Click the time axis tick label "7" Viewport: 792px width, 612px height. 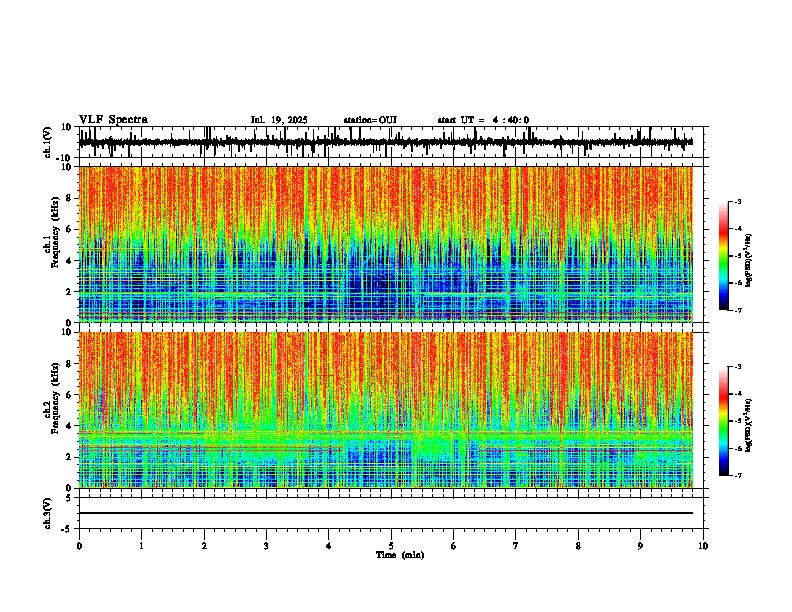coord(516,546)
